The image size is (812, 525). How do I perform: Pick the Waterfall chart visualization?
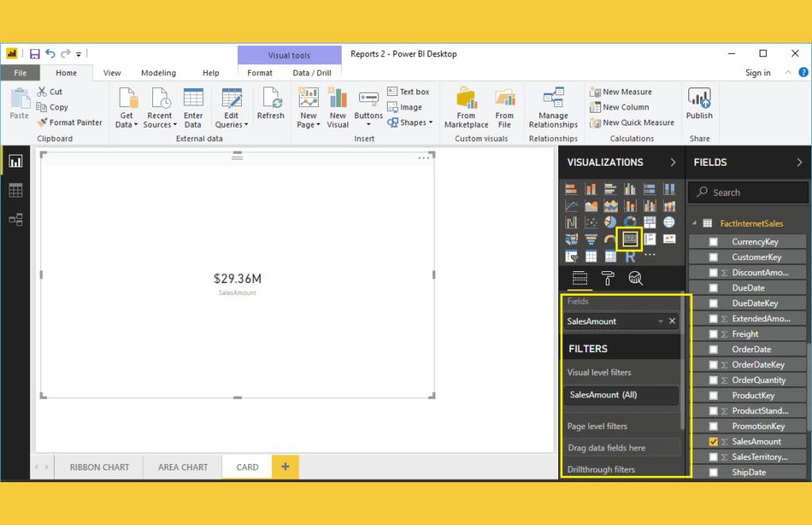click(x=571, y=223)
